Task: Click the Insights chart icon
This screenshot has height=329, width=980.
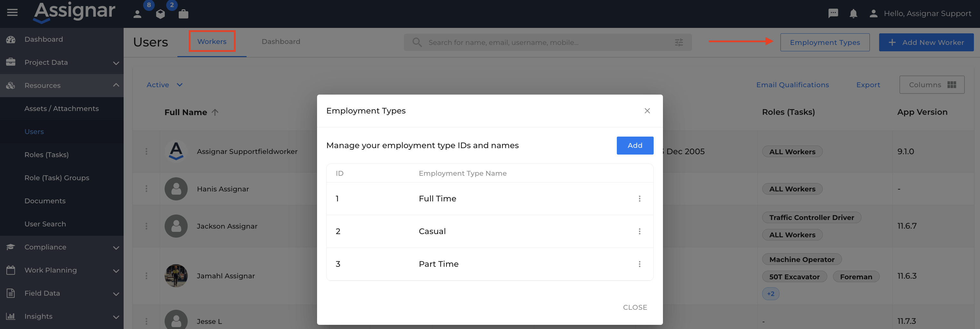Action: 11,316
